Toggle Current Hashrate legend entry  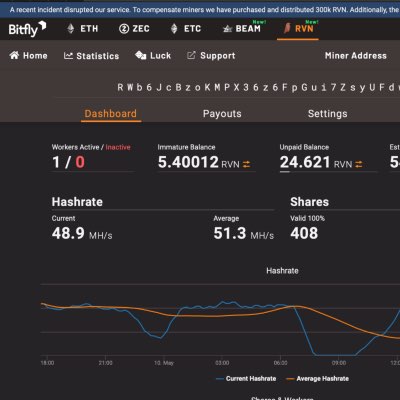pos(246,379)
